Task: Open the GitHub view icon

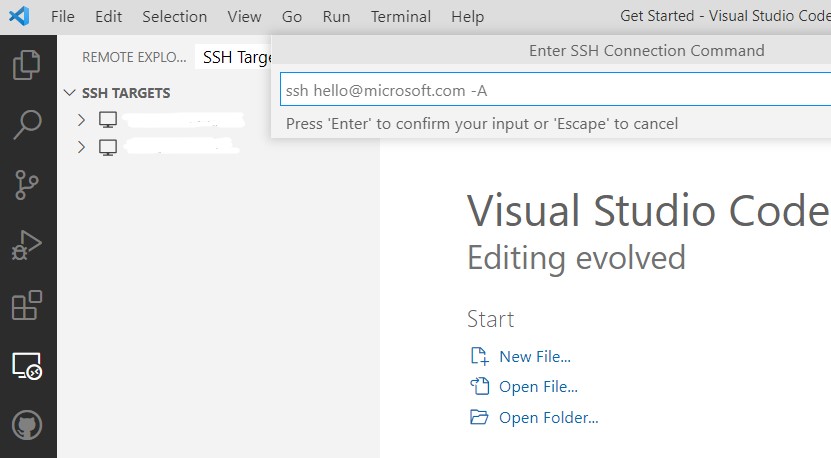Action: (27, 426)
